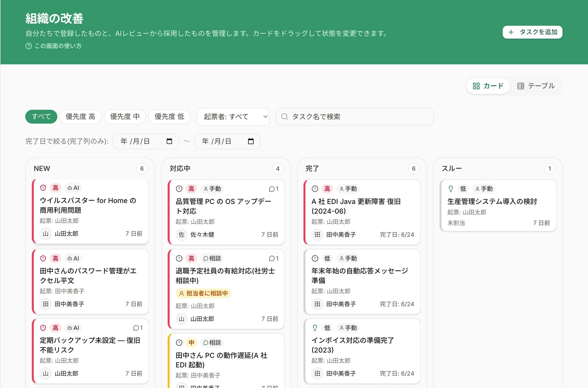Click 未割当 on 生産管理システム card
Image resolution: width=588 pixels, height=388 pixels.
[x=456, y=223]
